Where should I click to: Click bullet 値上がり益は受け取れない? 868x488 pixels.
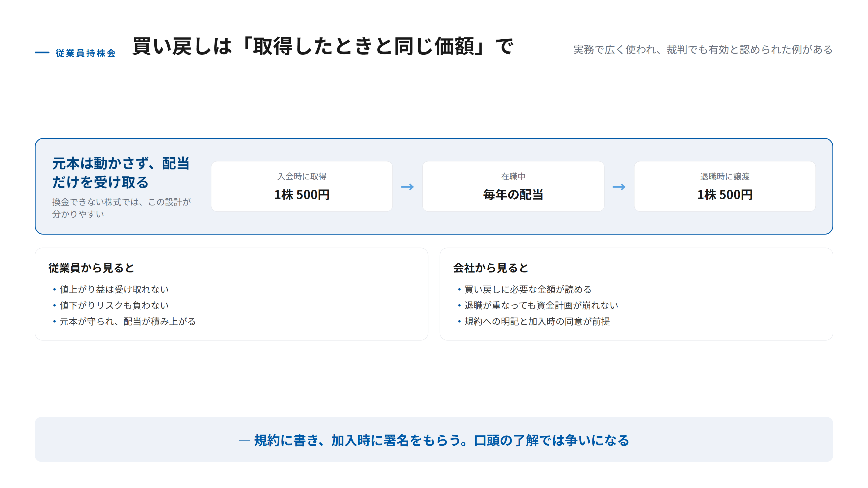pyautogui.click(x=114, y=289)
